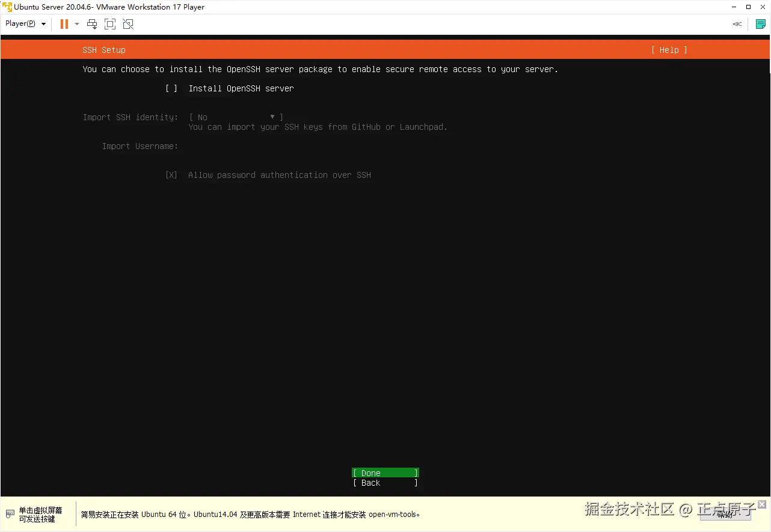Open the Player(P) menu

pos(25,24)
